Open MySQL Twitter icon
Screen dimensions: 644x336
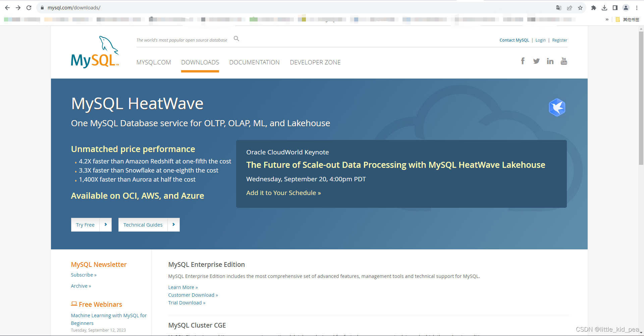pyautogui.click(x=536, y=61)
